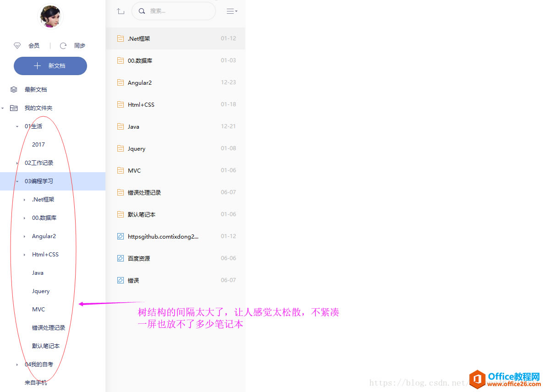Click the sync refresh icon
The width and height of the screenshot is (544, 392).
(x=63, y=46)
